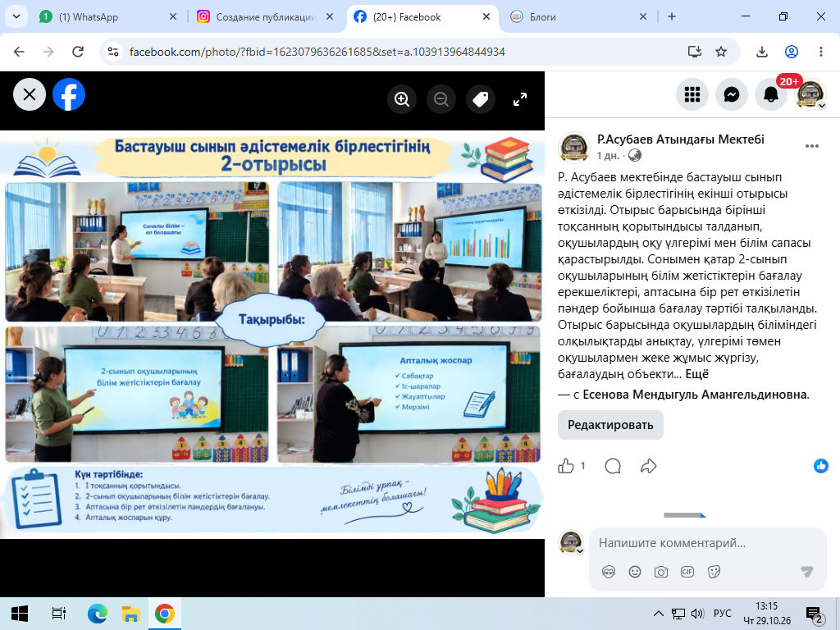Zoom out of the photo
This screenshot has width=840, height=630.
tap(441, 99)
